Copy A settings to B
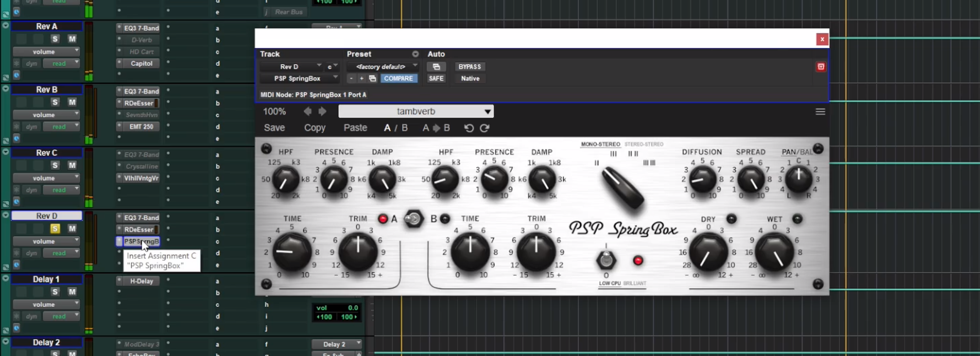The height and width of the screenshot is (356, 980). pyautogui.click(x=436, y=128)
